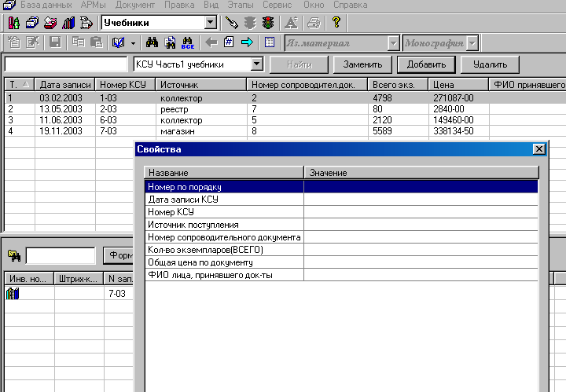This screenshot has width=566, height=392.
Task: Click the red and green markers toolbar icon
Action: [x=14, y=23]
